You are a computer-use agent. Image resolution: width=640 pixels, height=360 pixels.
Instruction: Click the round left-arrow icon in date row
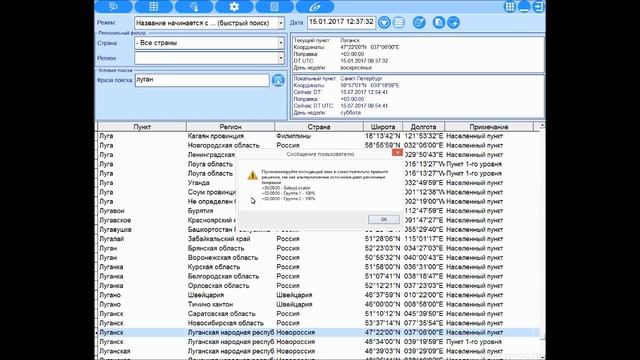453,22
